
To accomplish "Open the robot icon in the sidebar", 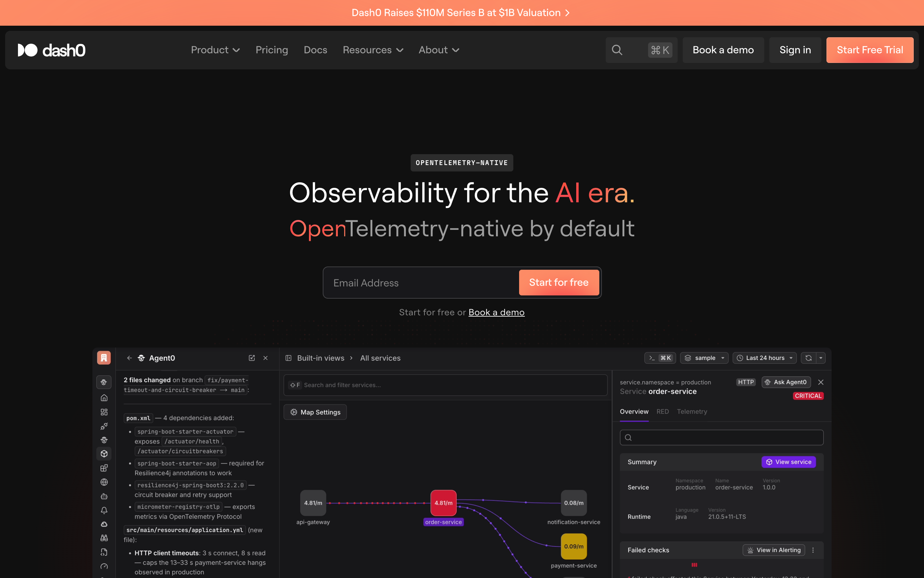I will tap(104, 496).
